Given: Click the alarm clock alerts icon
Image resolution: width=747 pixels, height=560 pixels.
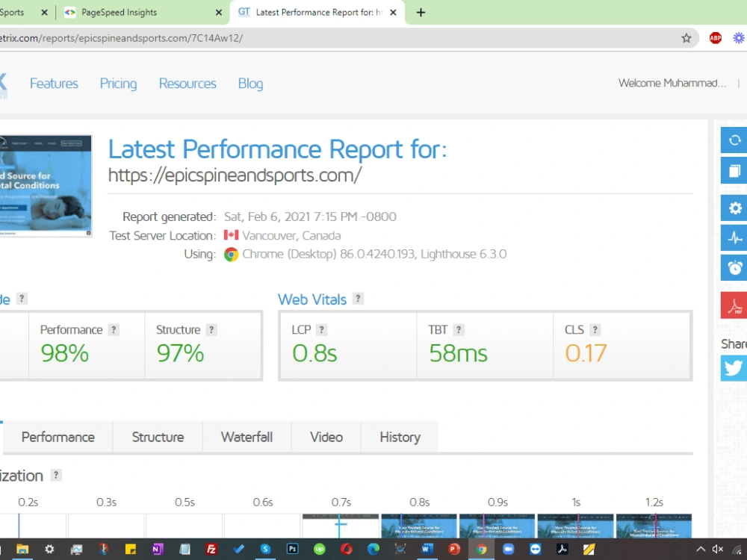Looking at the screenshot, I should (x=734, y=267).
